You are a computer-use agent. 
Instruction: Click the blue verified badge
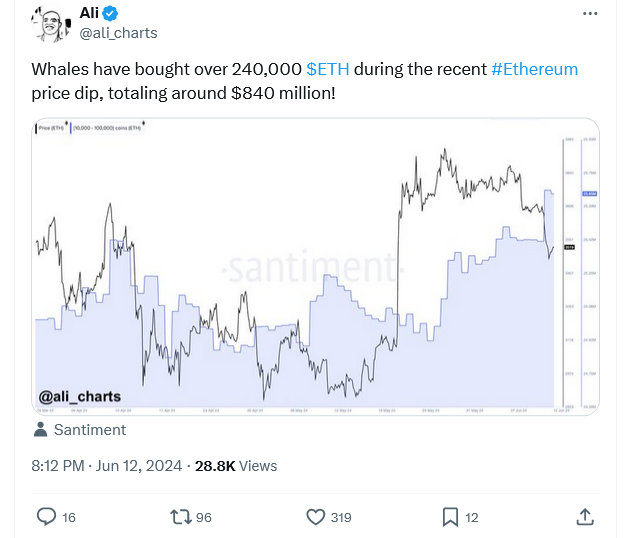[110, 14]
